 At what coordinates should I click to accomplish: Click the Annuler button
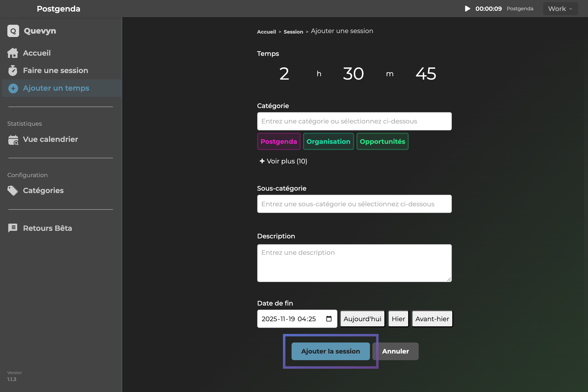point(395,351)
